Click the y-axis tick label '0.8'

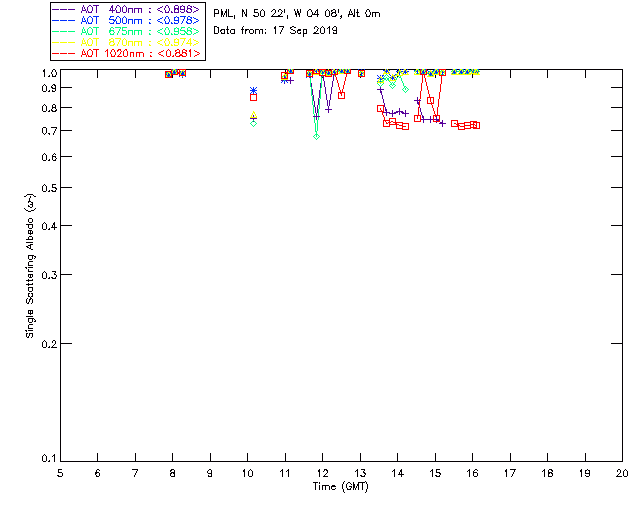coord(49,108)
